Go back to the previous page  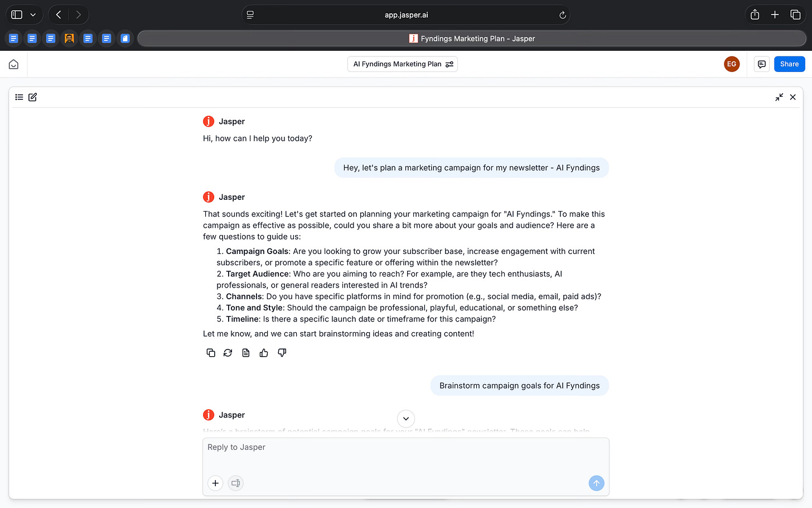click(59, 15)
